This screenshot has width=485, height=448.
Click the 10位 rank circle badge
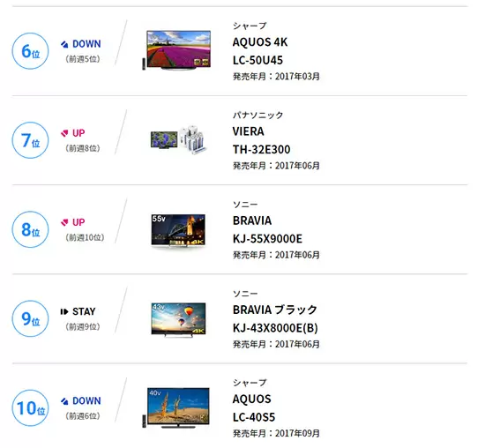click(x=30, y=407)
